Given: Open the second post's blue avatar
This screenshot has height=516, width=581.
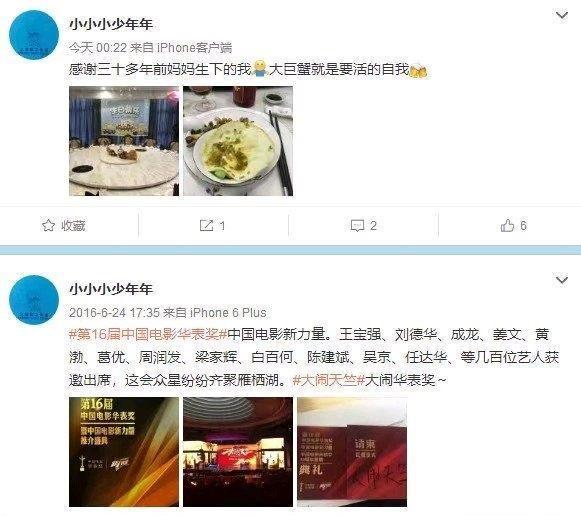Looking at the screenshot, I should pyautogui.click(x=34, y=300).
